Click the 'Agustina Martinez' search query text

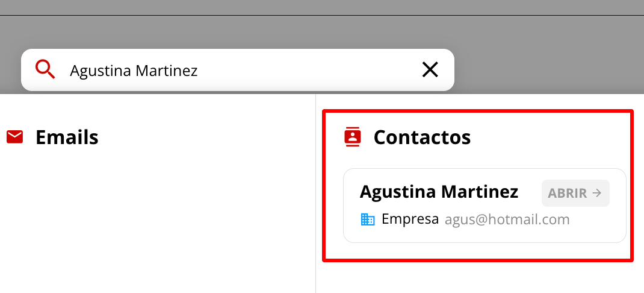pos(134,71)
